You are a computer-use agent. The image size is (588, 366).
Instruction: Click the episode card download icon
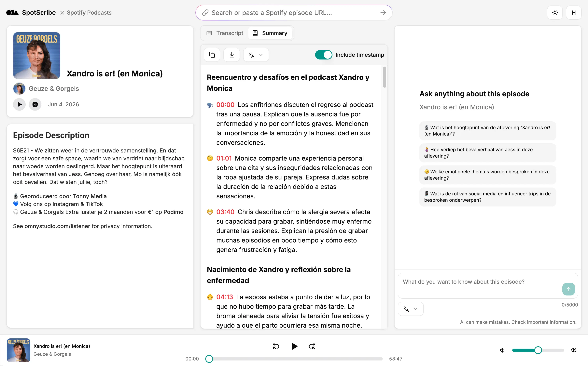tap(35, 105)
